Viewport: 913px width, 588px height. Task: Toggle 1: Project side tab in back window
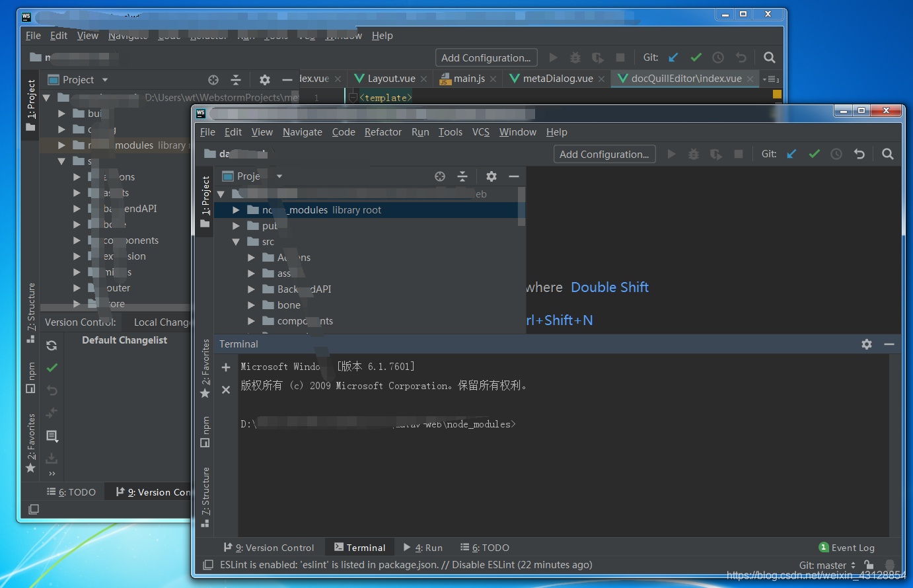tap(31, 105)
